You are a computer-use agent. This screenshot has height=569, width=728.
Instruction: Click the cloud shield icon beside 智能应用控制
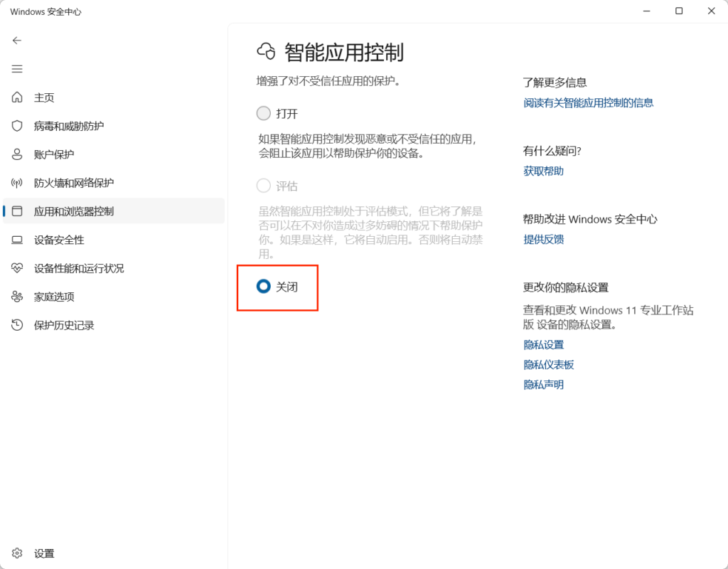tap(267, 51)
